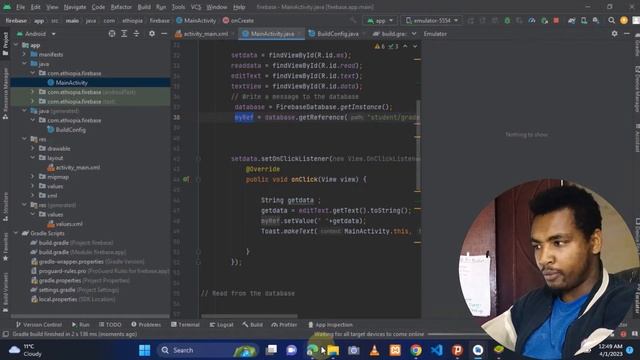Click the override gutter icon at onClick
The height and width of the screenshot is (360, 640).
[x=186, y=179]
